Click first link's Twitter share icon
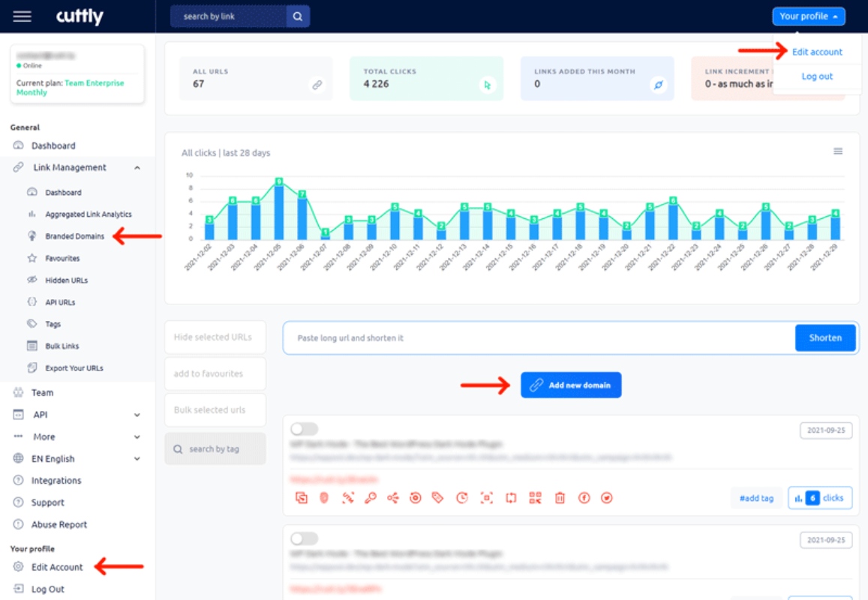Screen dimensions: 868x600 (x=607, y=498)
